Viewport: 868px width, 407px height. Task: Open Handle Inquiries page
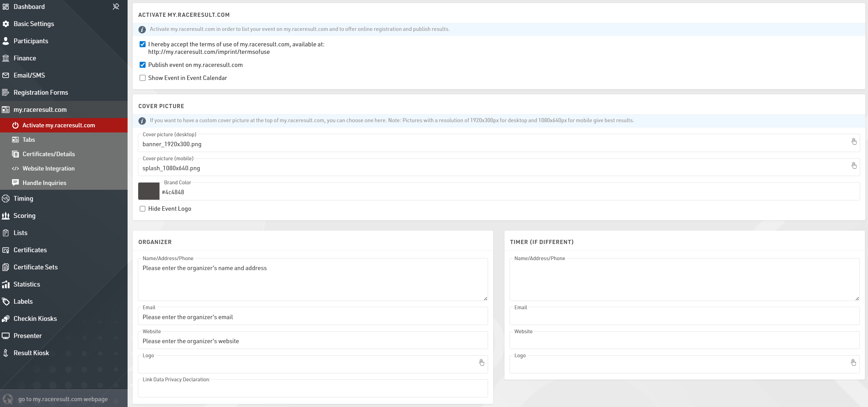pyautogui.click(x=44, y=183)
